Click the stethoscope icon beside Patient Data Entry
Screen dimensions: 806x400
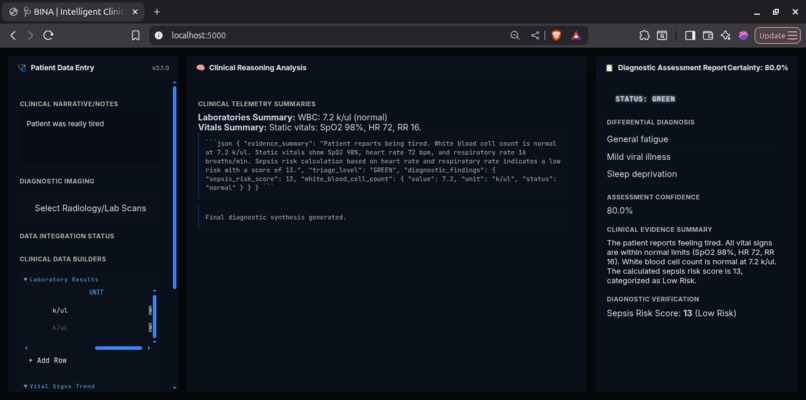22,68
